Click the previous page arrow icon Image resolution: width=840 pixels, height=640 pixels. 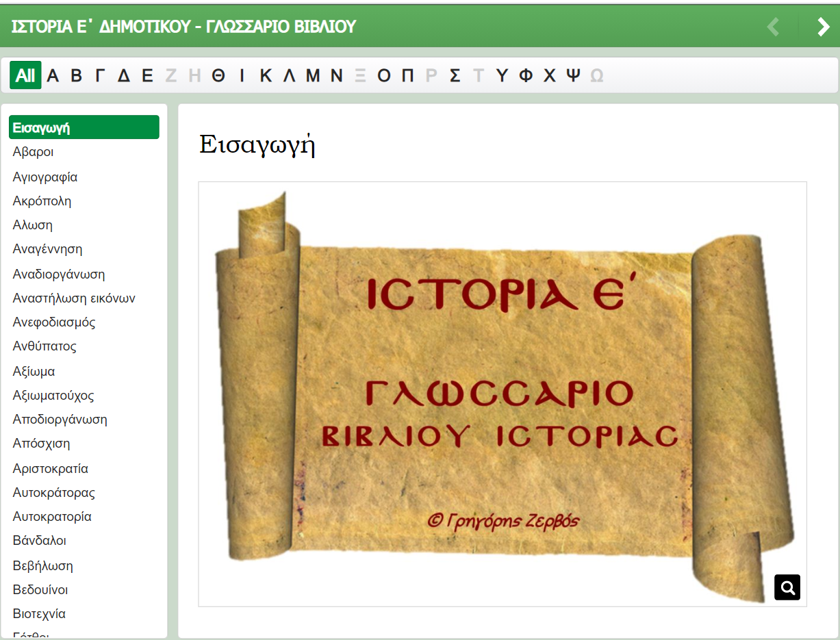click(774, 27)
